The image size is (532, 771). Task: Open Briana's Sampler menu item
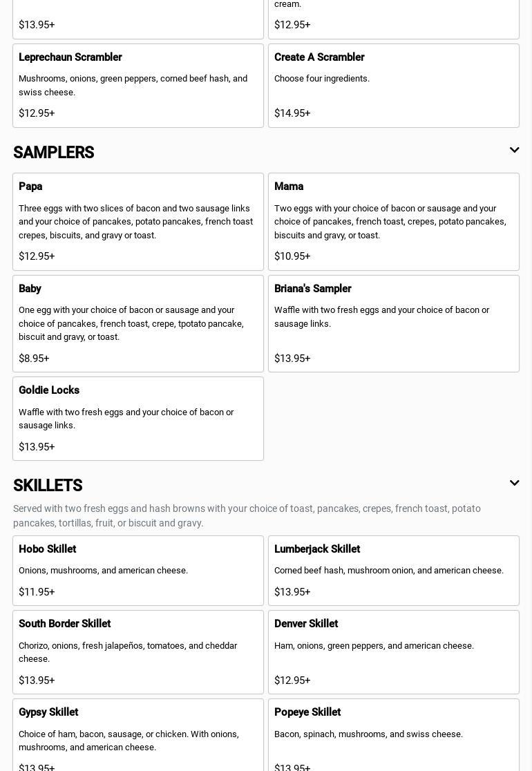(393, 323)
